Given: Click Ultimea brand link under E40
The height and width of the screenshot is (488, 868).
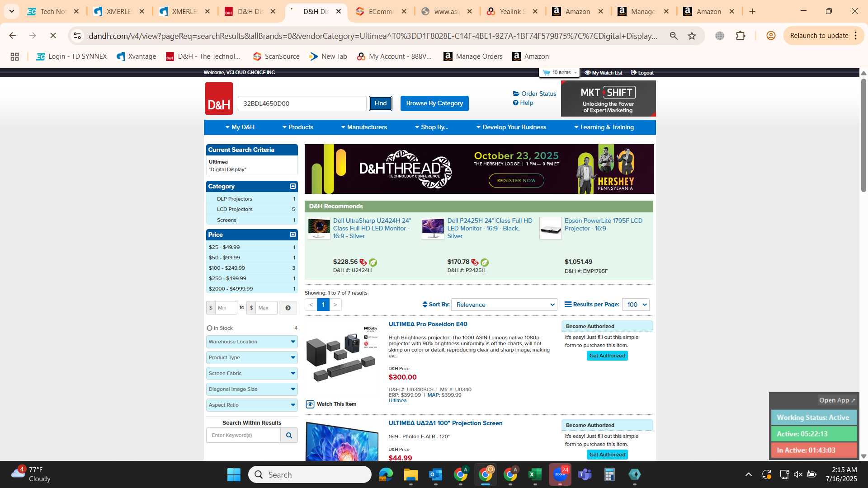Looking at the screenshot, I should click(x=397, y=401).
